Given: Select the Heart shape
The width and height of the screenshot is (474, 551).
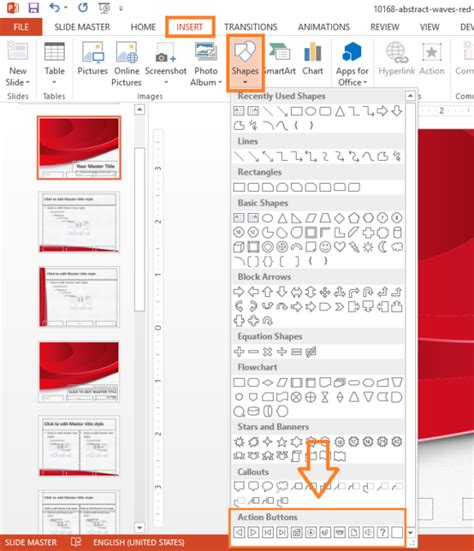Looking at the screenshot, I should (339, 247).
